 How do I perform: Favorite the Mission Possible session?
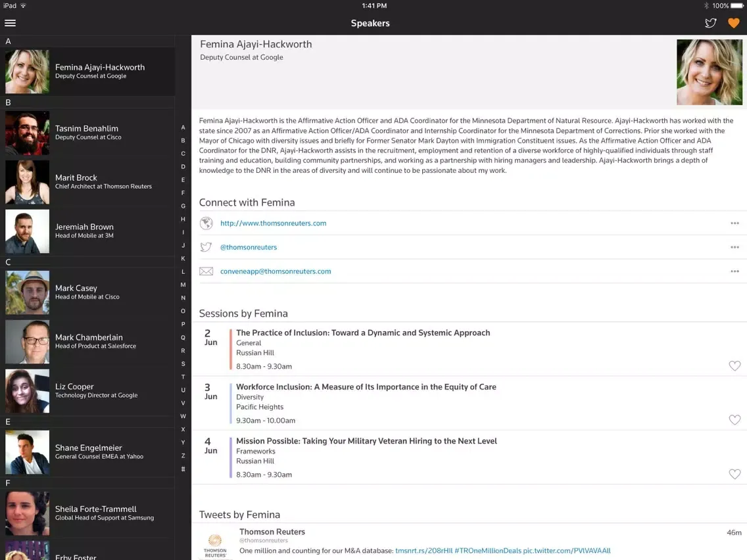(x=735, y=474)
